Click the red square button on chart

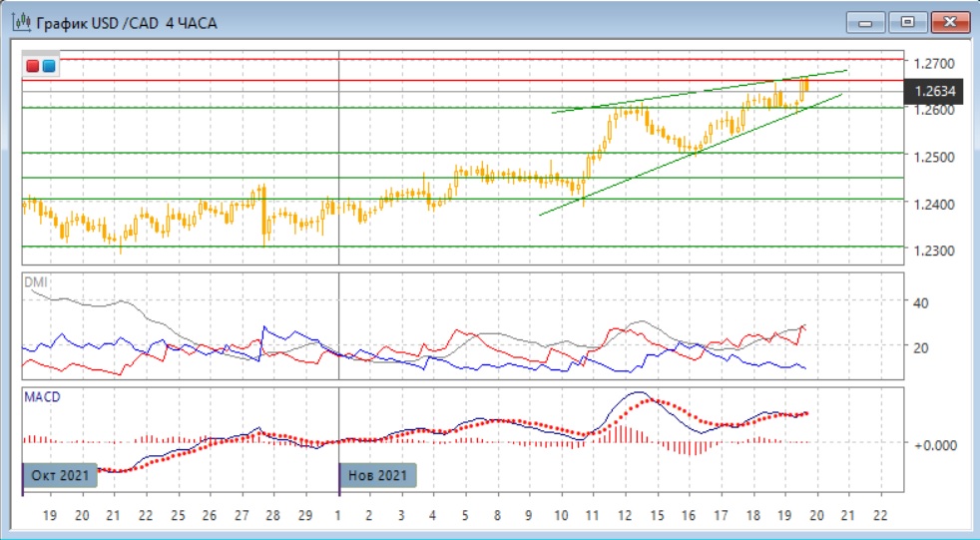coord(33,67)
